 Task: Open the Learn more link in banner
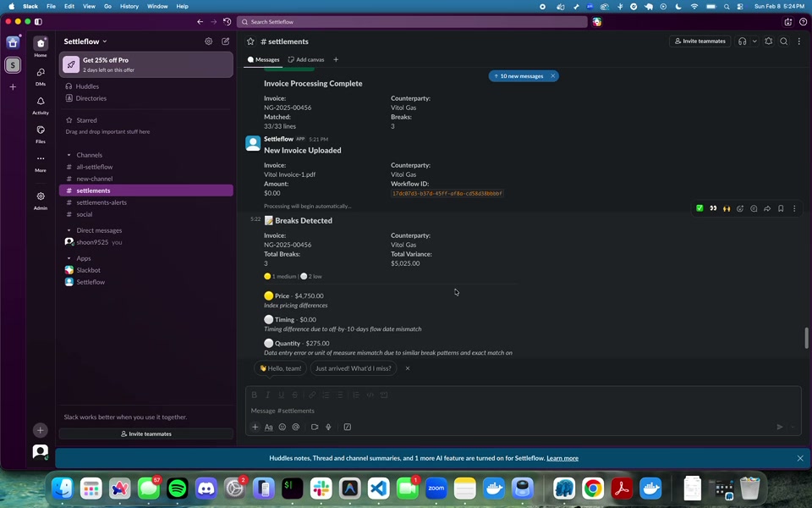pos(562,458)
